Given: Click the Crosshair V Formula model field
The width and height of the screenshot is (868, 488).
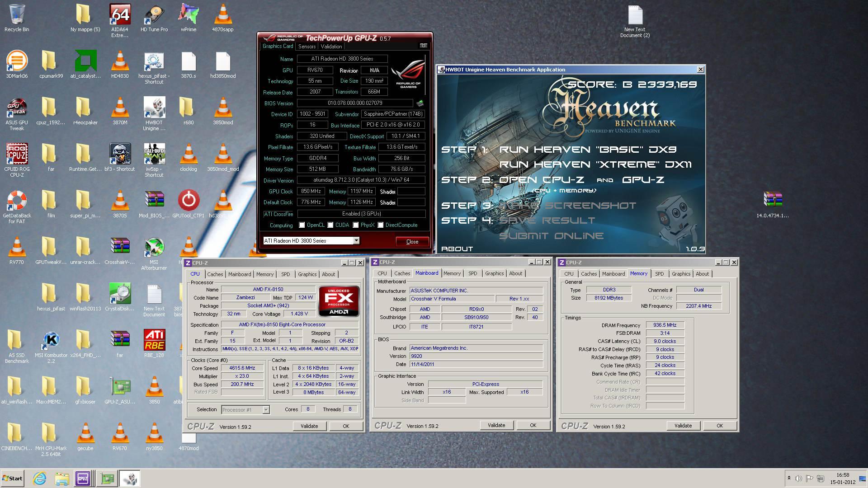Looking at the screenshot, I should pos(452,299).
